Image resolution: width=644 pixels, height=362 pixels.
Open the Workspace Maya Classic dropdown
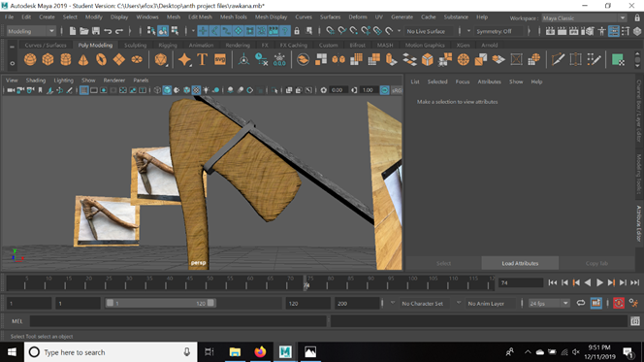pos(584,18)
